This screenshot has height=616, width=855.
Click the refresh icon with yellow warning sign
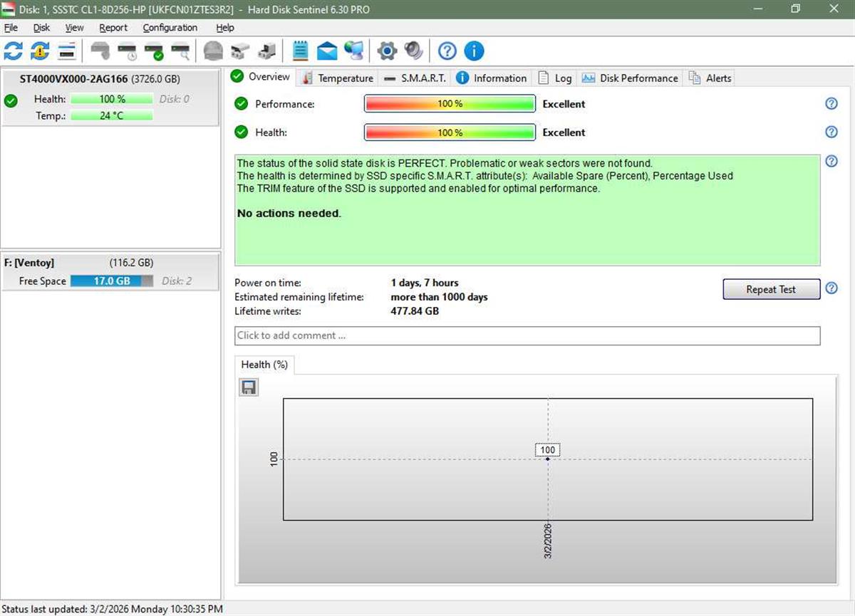[40, 51]
